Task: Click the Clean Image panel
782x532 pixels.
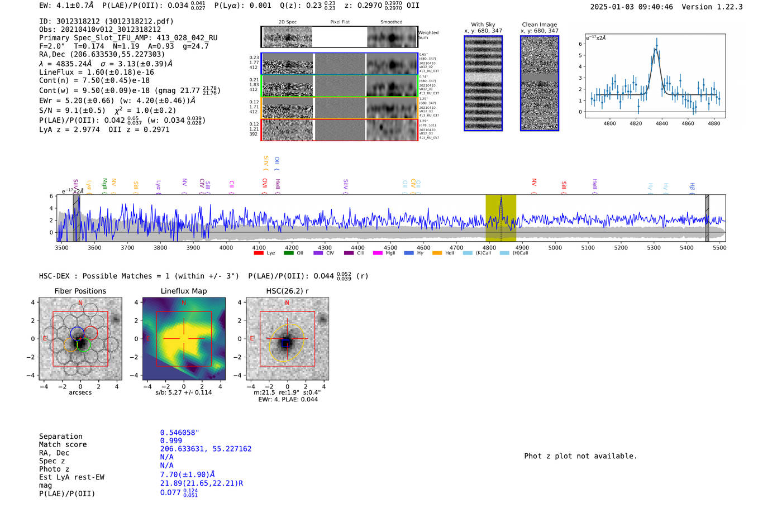Action: pyautogui.click(x=540, y=83)
